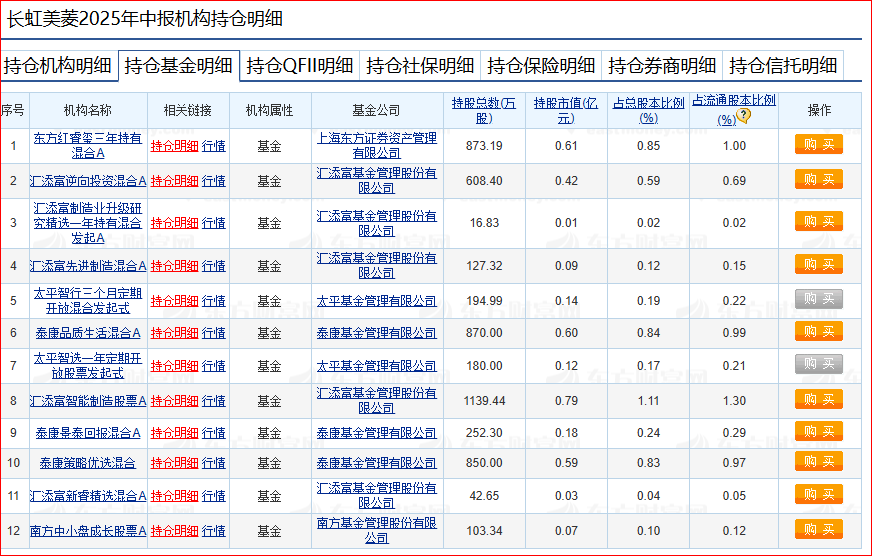Open fund 东方红睿玺三年持有混合A

(x=88, y=145)
